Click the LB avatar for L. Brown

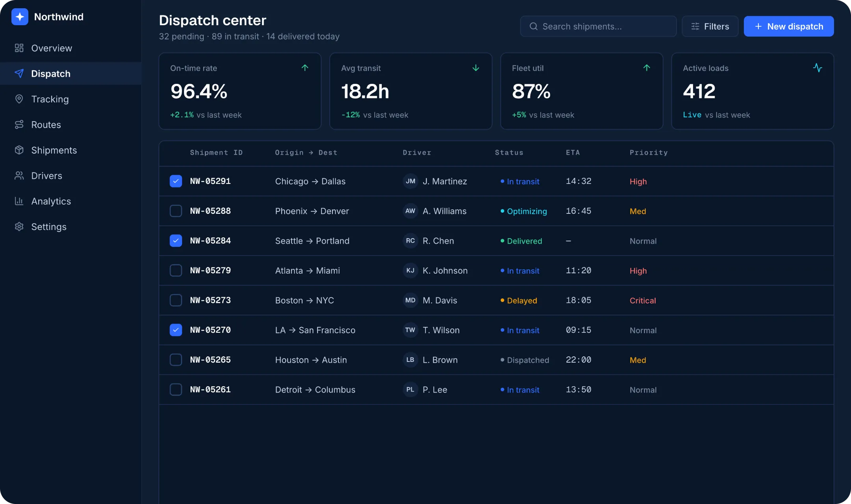coord(411,360)
